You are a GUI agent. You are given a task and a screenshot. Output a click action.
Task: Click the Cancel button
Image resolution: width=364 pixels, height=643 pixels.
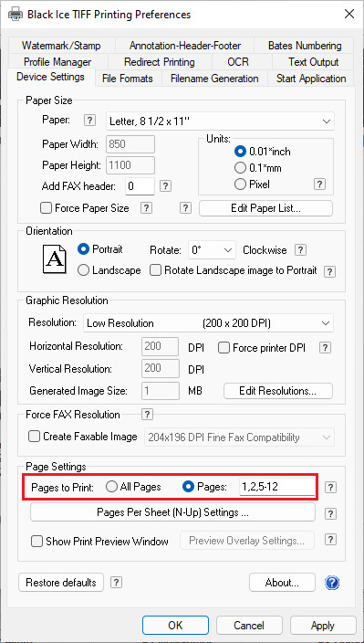click(249, 626)
